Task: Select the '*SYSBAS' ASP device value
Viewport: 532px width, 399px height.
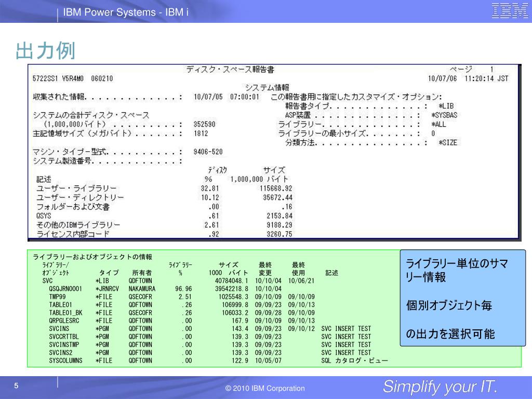Action: pyautogui.click(x=445, y=115)
